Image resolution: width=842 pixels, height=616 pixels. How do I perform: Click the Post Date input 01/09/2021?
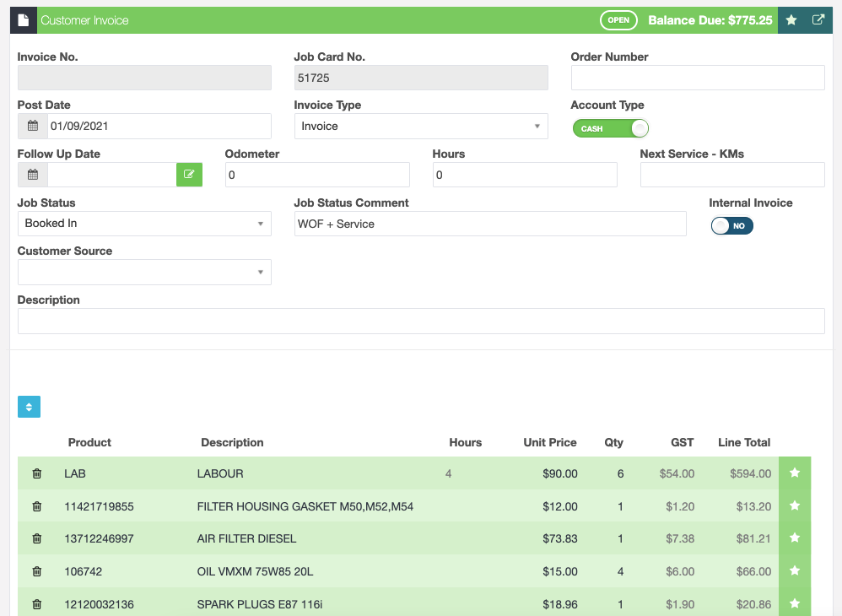pos(159,127)
